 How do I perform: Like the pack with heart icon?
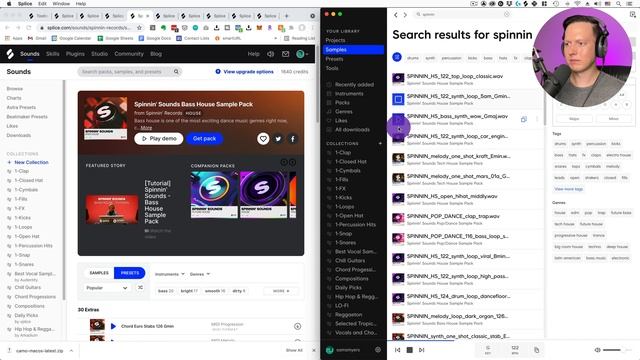click(263, 139)
